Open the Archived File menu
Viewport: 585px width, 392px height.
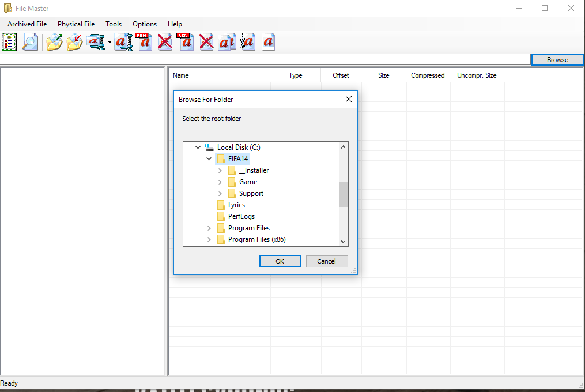click(x=27, y=24)
